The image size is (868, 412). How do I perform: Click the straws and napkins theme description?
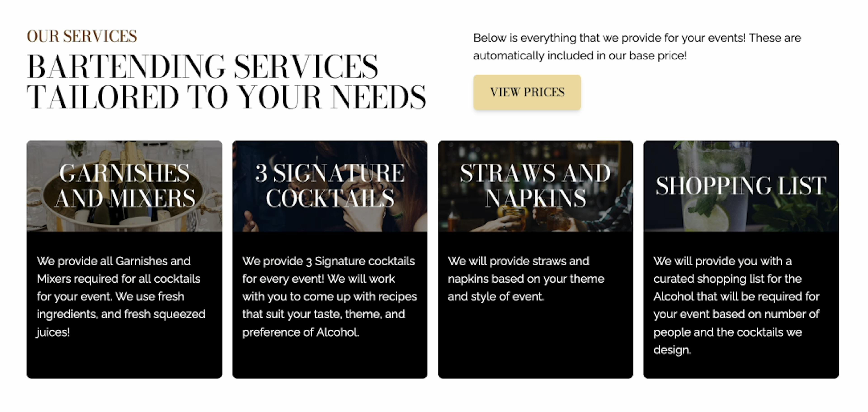(526, 279)
